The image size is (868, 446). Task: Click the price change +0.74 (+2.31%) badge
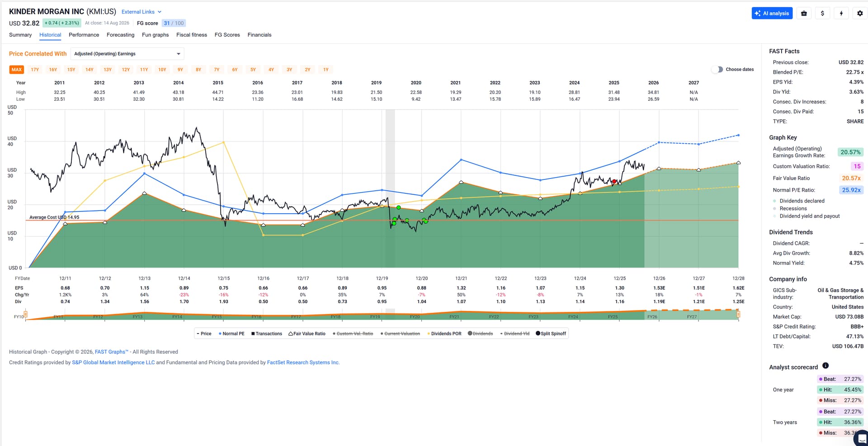click(61, 23)
